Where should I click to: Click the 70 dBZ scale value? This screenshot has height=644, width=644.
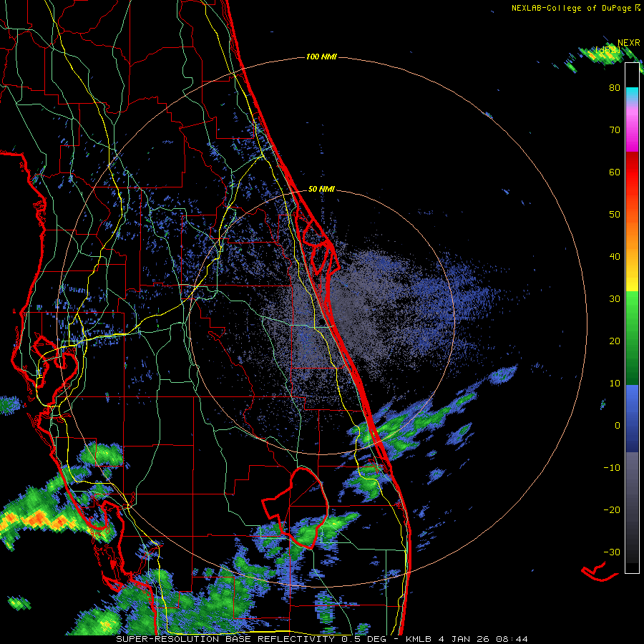point(615,130)
